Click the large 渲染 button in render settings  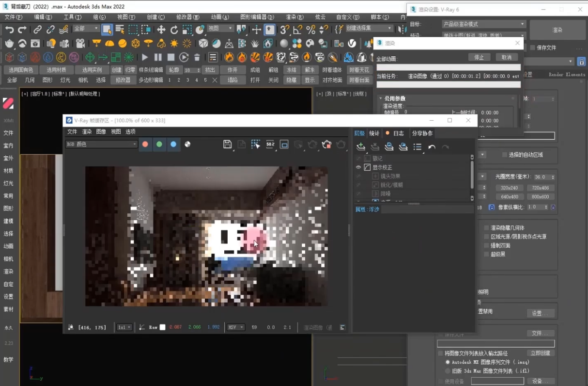point(557,30)
